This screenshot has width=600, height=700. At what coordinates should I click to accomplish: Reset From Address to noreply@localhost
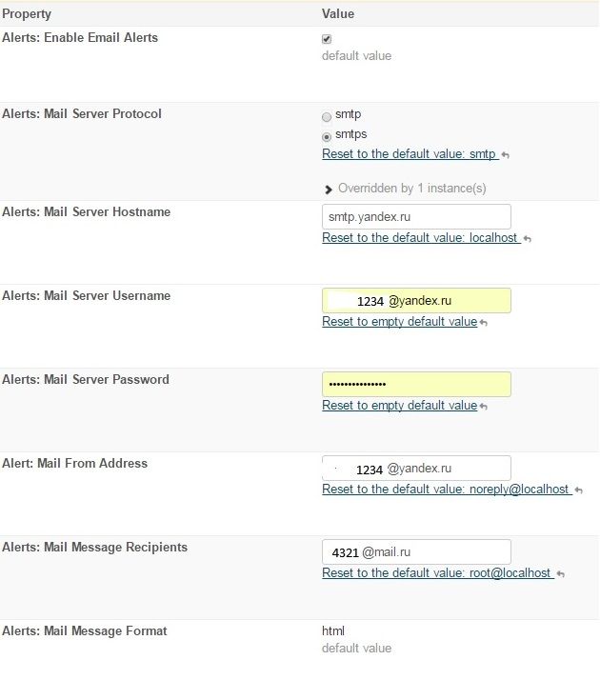[x=446, y=490]
